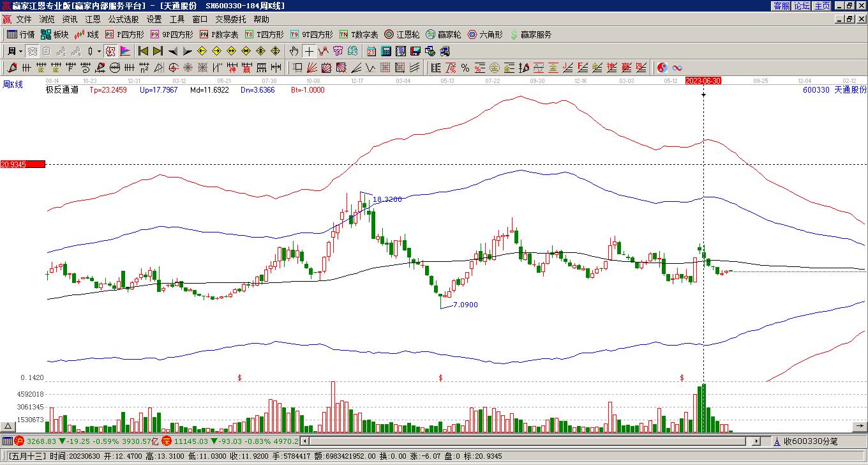Select the hand pan tool icon
This screenshot has width=868, height=465.
(294, 51)
